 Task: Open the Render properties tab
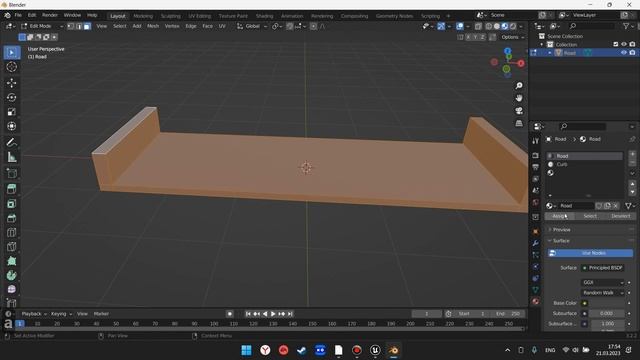(536, 156)
